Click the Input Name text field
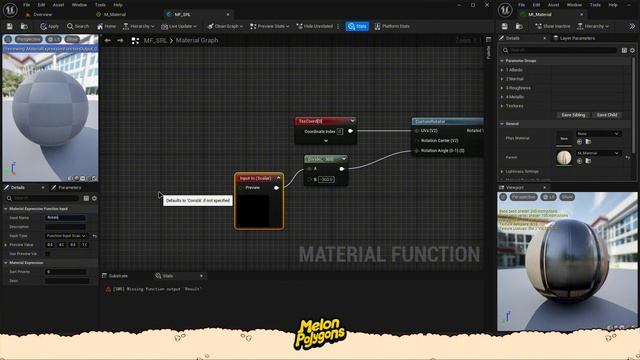Viewport: 640px width, 360px height. click(x=65, y=218)
